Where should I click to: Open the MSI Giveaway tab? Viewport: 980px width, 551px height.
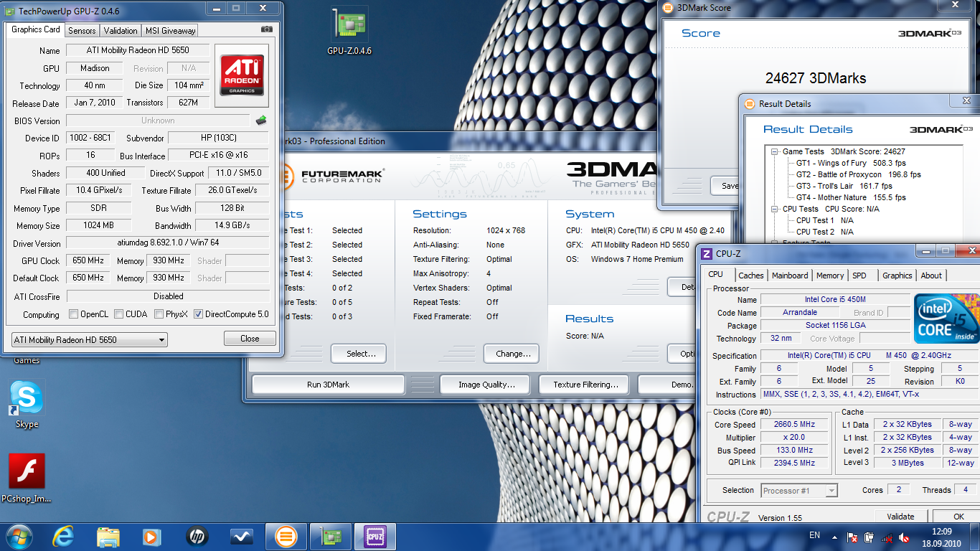point(170,31)
